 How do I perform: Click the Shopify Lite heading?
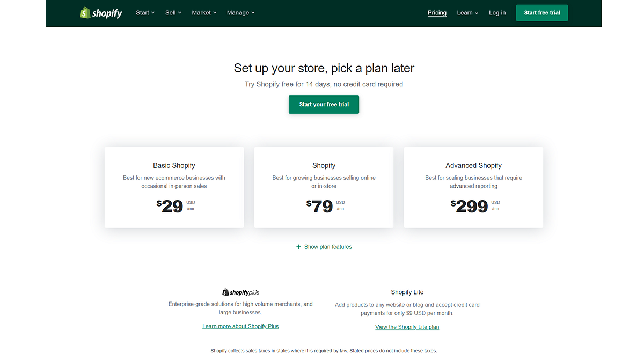point(407,292)
